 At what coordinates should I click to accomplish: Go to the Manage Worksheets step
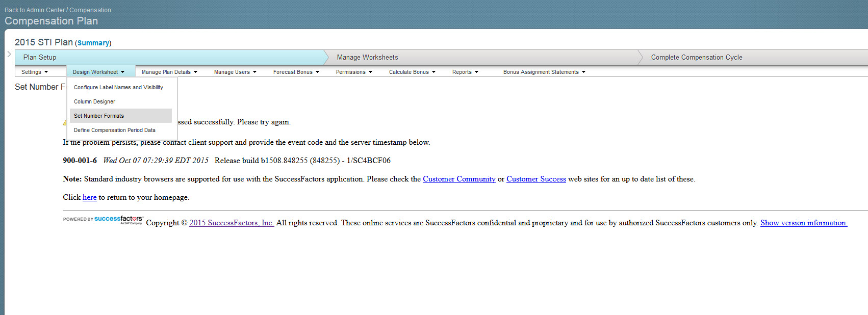tap(482, 57)
